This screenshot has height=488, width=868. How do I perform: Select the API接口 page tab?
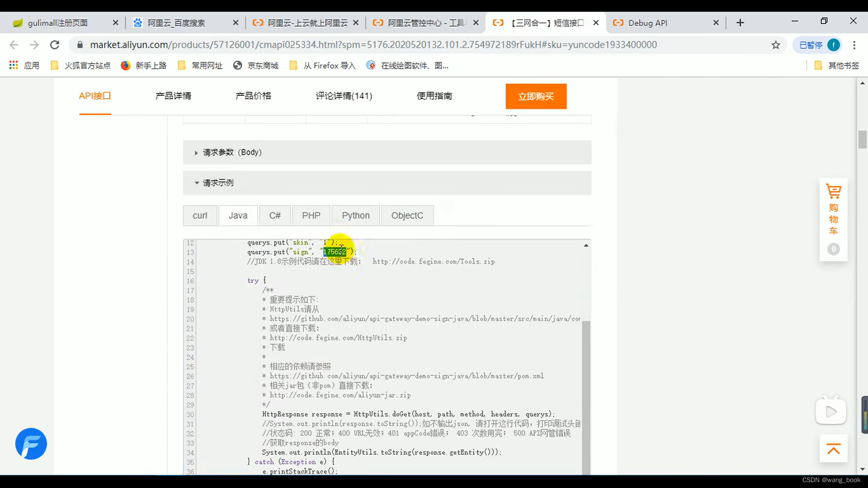click(95, 96)
